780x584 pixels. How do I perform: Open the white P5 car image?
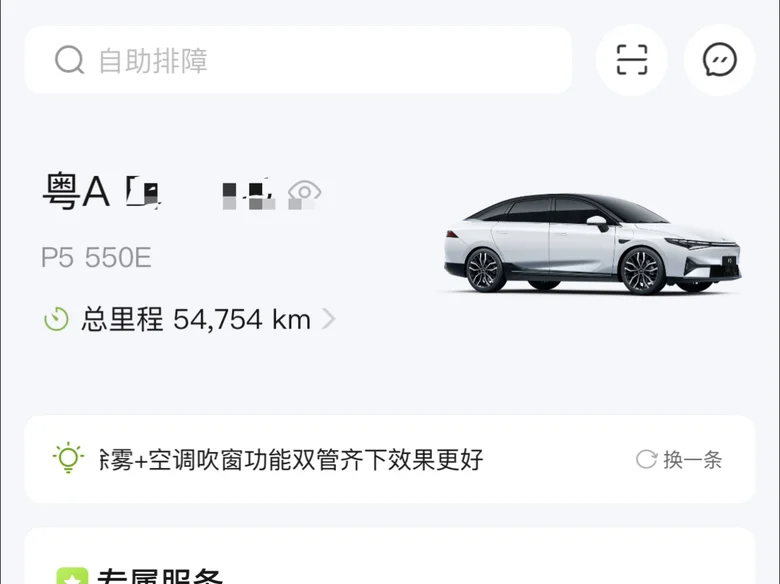(x=592, y=244)
